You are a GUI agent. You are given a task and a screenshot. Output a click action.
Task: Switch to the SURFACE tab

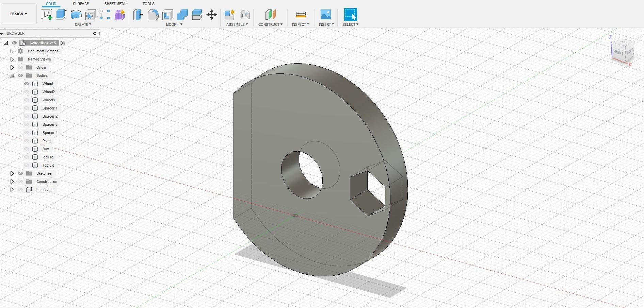(81, 4)
